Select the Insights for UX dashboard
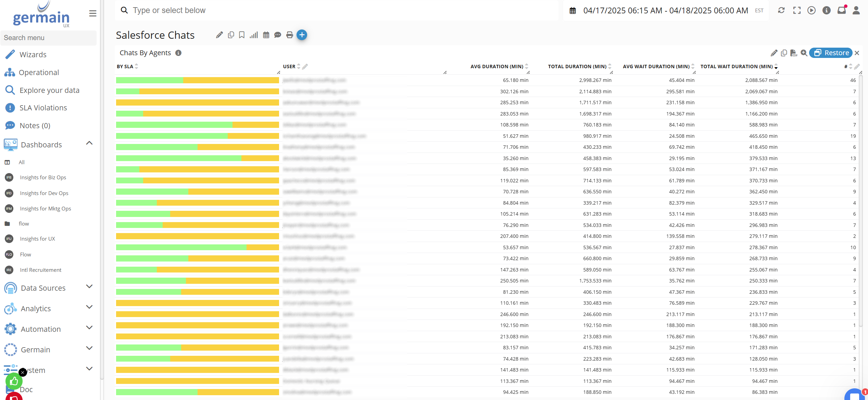 coord(38,239)
